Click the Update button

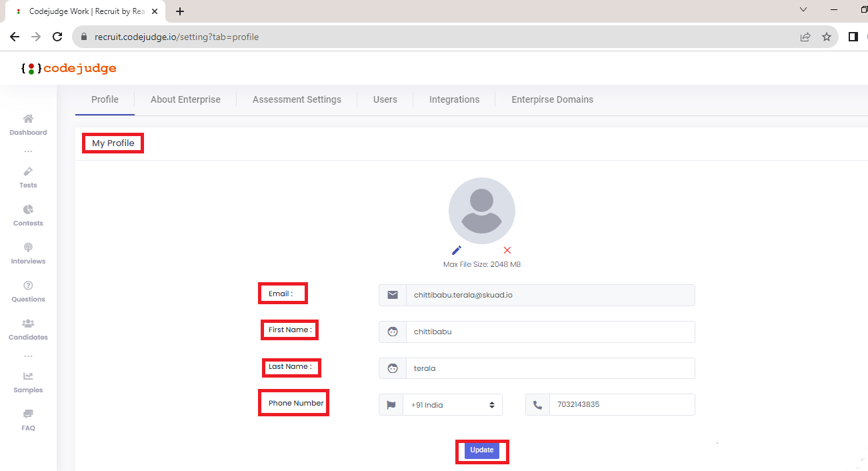click(x=481, y=450)
